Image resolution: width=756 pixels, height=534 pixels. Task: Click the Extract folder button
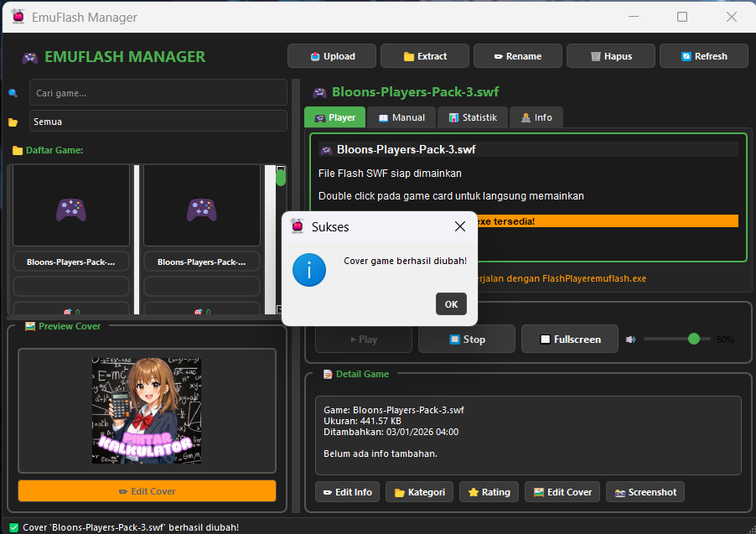click(425, 56)
